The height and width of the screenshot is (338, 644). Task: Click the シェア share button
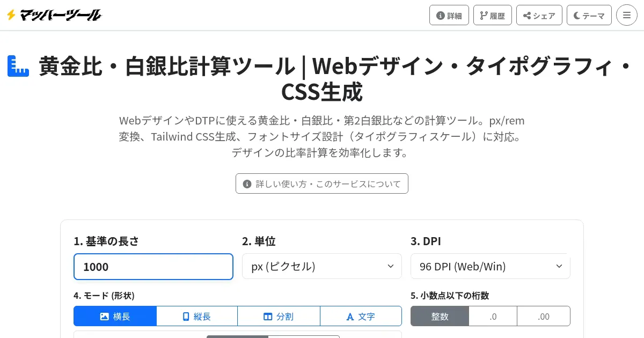coord(539,16)
